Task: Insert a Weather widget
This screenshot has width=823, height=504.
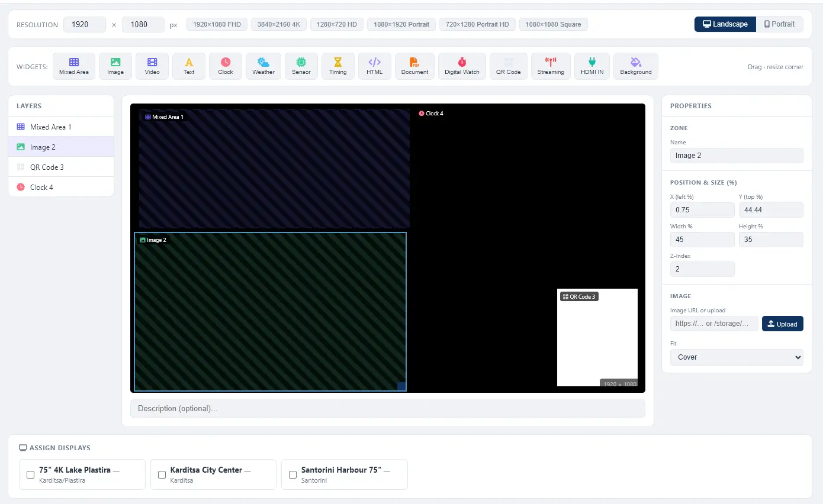Action: pyautogui.click(x=263, y=66)
